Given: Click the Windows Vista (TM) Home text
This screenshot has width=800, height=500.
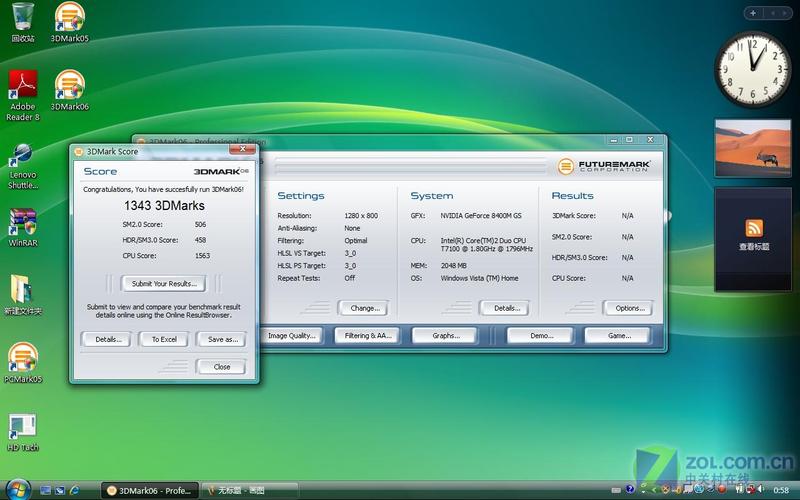Looking at the screenshot, I should pyautogui.click(x=480, y=278).
